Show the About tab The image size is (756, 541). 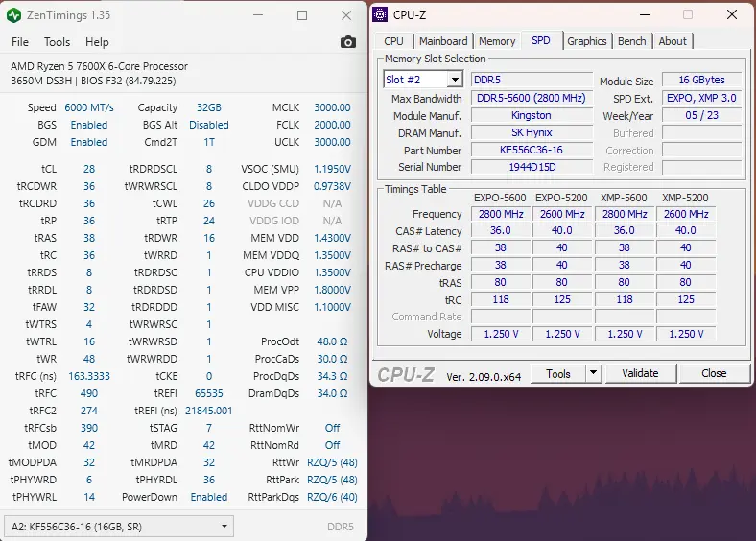click(x=673, y=41)
